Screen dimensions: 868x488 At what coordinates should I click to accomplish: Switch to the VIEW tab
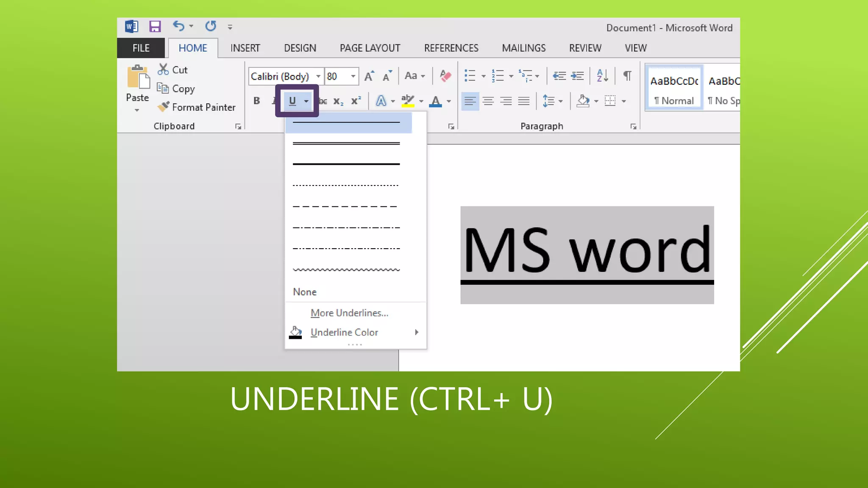click(x=636, y=48)
